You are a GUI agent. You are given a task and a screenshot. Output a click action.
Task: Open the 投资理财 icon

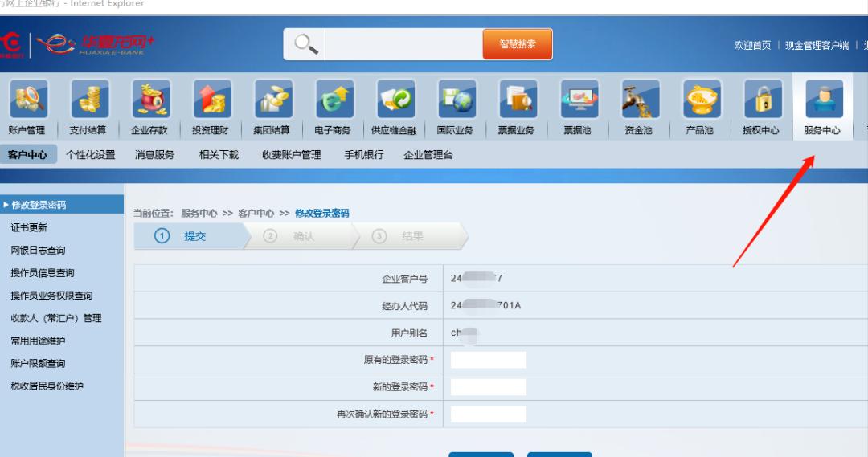(212, 99)
